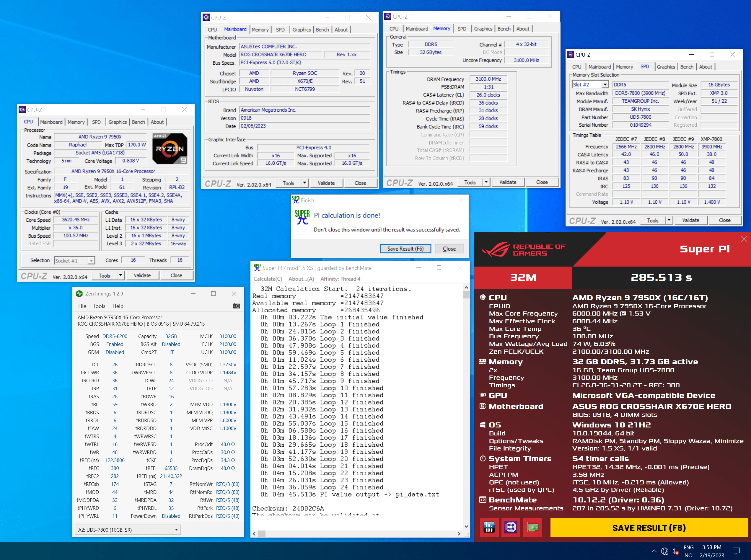Open File menu in ZenTimings
The height and width of the screenshot is (560, 751).
[x=82, y=306]
